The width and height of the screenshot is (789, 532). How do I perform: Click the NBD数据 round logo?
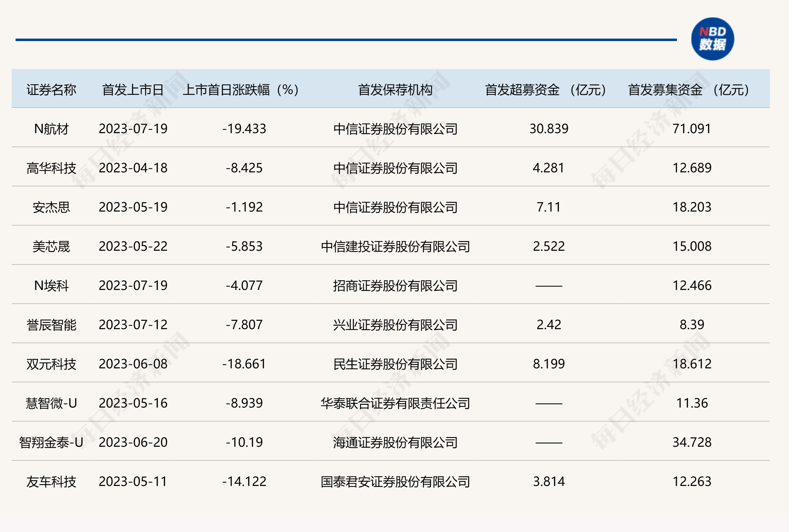(712, 39)
